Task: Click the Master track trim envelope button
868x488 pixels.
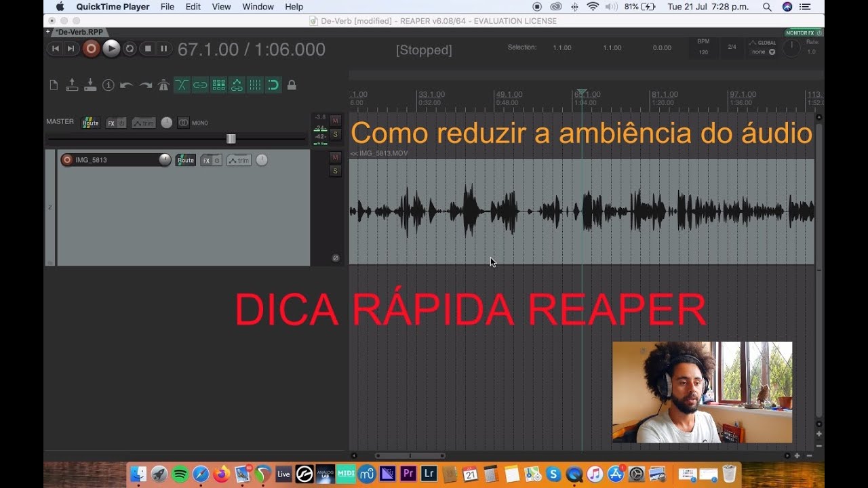Action: coord(144,123)
